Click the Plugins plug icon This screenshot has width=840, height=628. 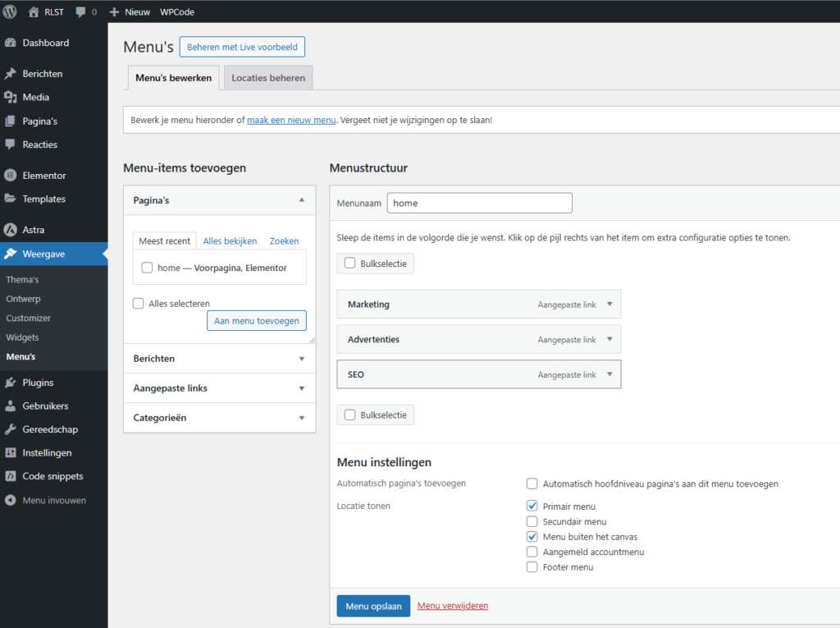point(11,383)
